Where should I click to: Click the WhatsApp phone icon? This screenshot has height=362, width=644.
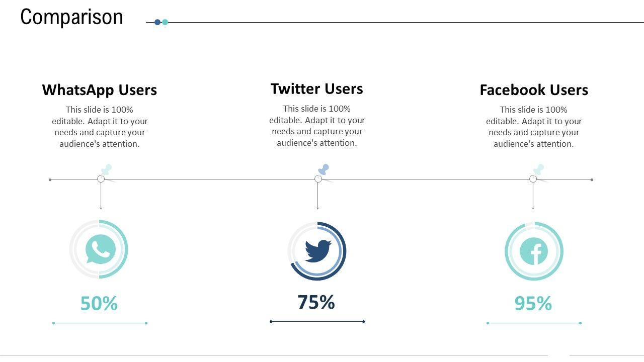pos(101,249)
